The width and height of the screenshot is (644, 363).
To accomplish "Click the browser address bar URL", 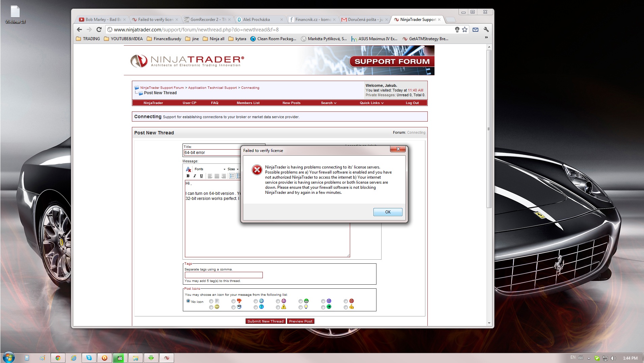I will click(196, 30).
